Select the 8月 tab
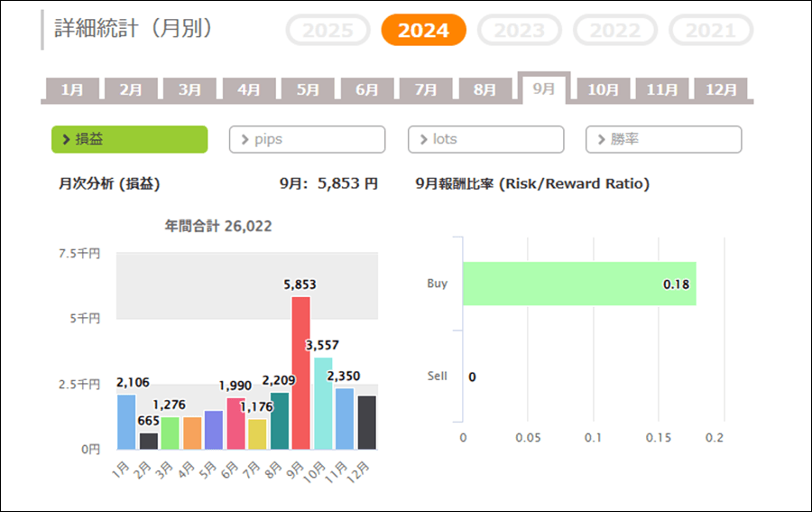 click(x=484, y=90)
